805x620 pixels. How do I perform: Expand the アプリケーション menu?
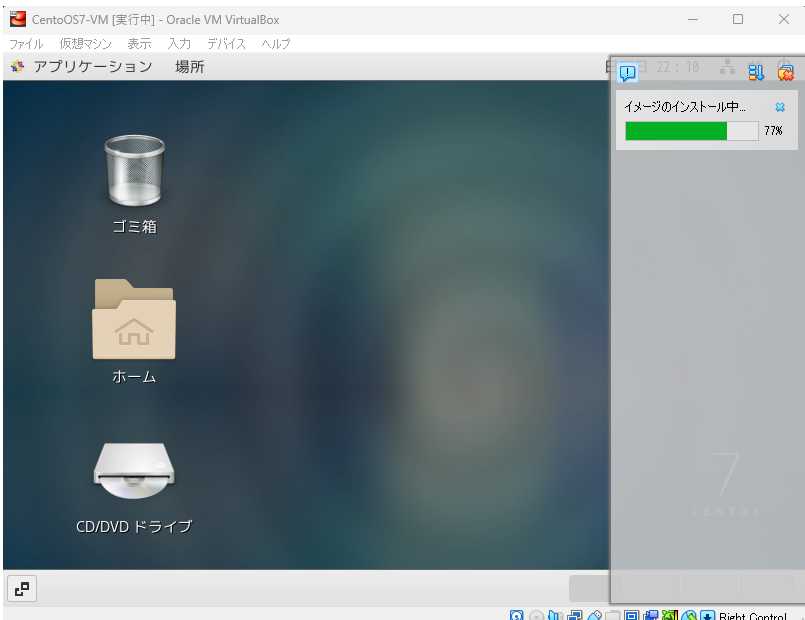[92, 67]
